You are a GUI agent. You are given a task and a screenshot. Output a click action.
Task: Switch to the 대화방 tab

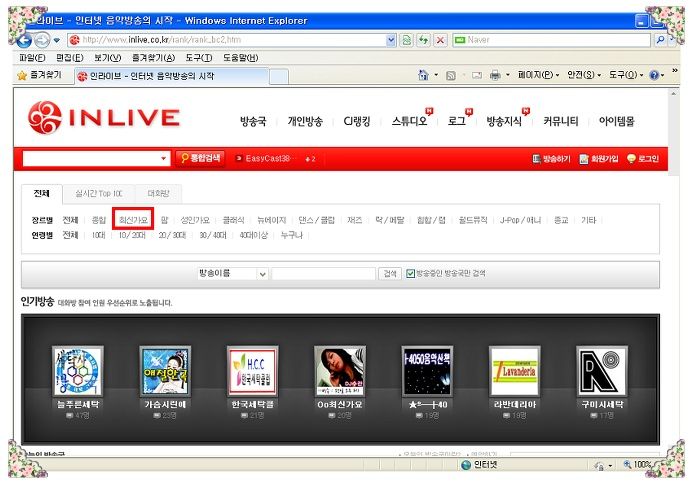click(158, 194)
